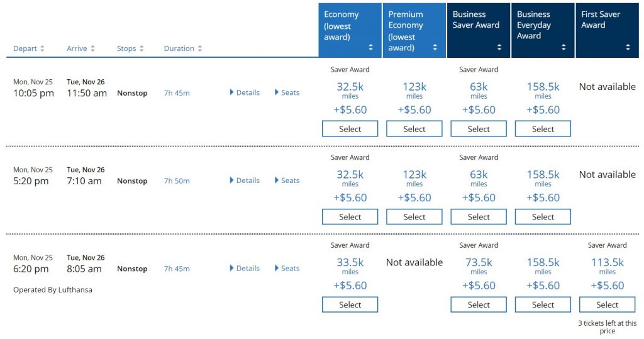
Task: Sort by Economy lowest award price
Action: click(370, 47)
